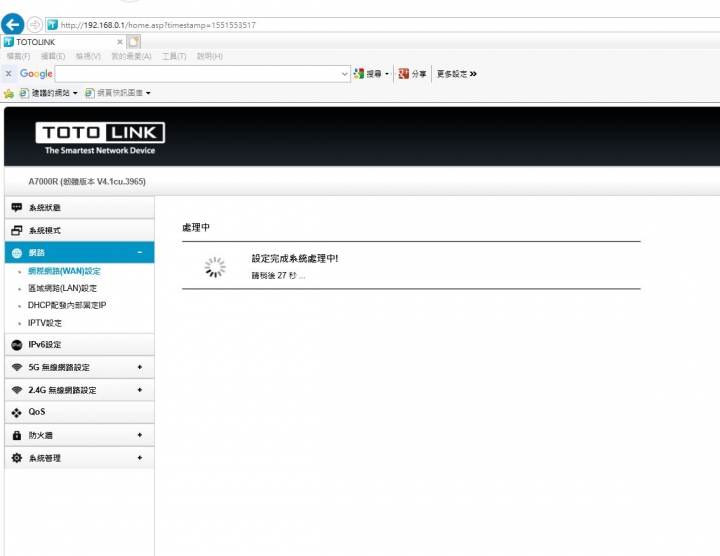Open the 檔案(F) menu

[18, 56]
